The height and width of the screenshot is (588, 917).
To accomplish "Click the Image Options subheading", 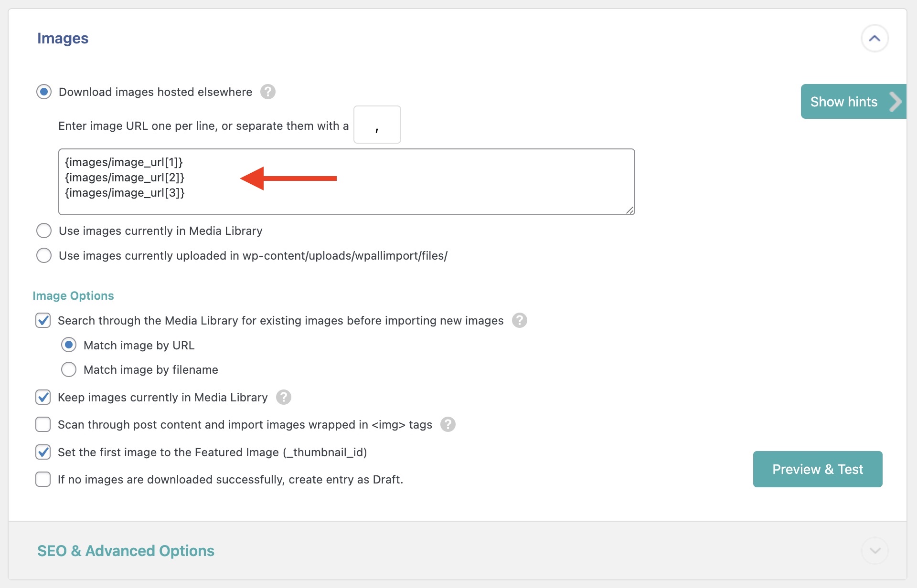I will tap(73, 295).
